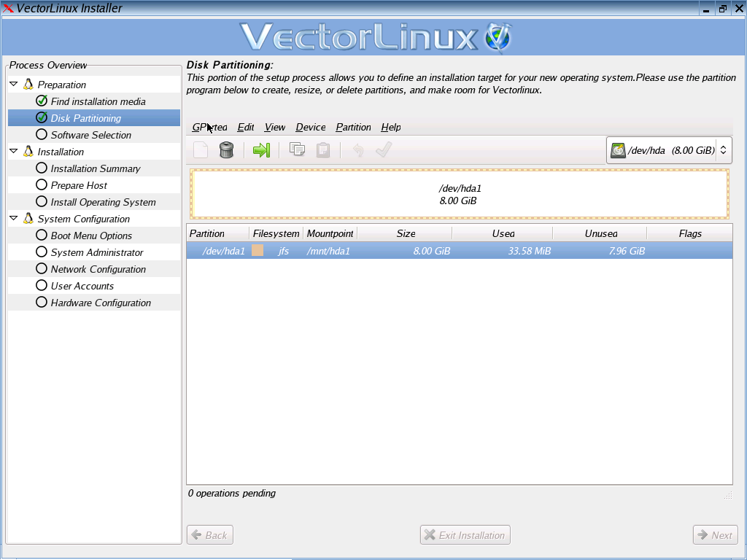Open the View menu
Image resolution: width=747 pixels, height=560 pixels.
[x=275, y=127]
